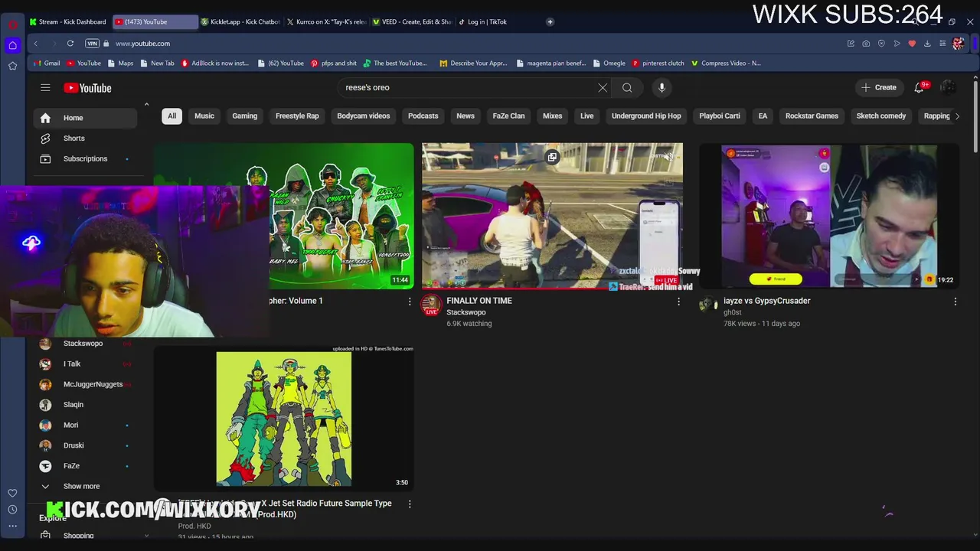Image resolution: width=980 pixels, height=551 pixels.
Task: Open Home in the sidebar
Action: pos(86,118)
